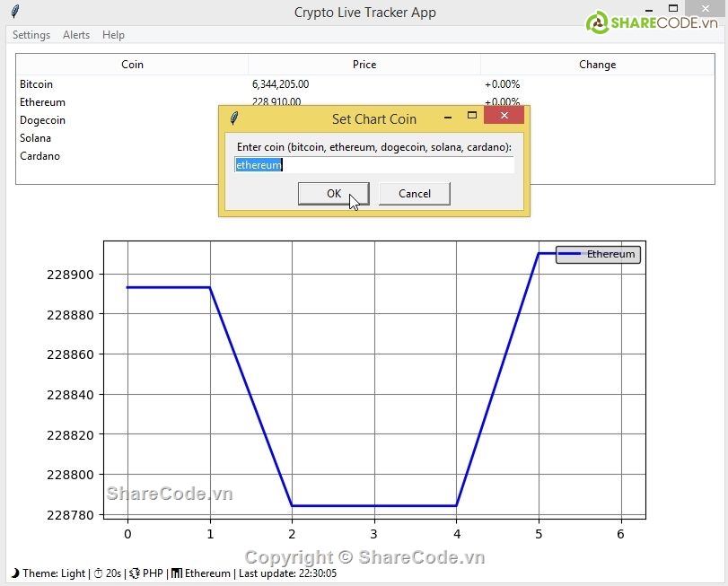Click the currency exchange icon beside PHP
This screenshot has height=586, width=728.
134,573
